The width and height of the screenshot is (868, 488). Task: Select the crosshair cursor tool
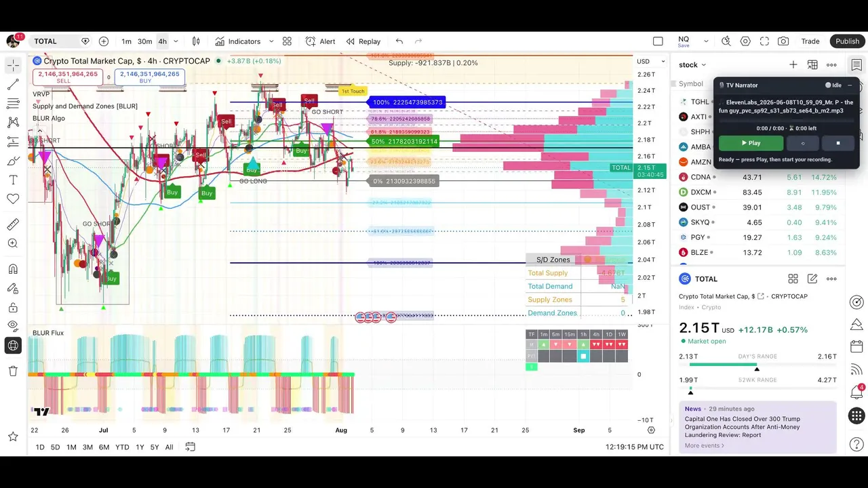pos(13,66)
